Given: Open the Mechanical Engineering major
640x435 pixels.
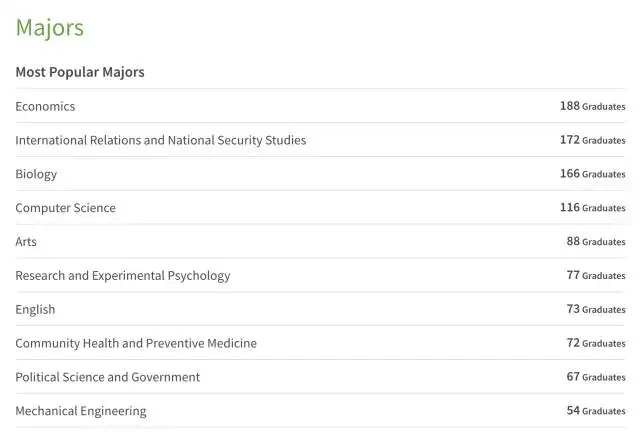Looking at the screenshot, I should coord(80,411).
